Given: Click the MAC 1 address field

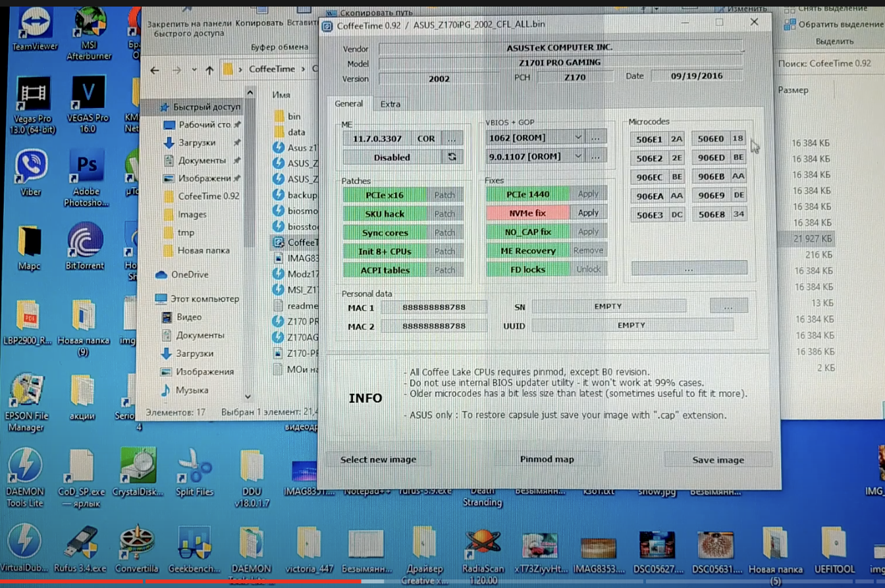Looking at the screenshot, I should click(x=434, y=307).
